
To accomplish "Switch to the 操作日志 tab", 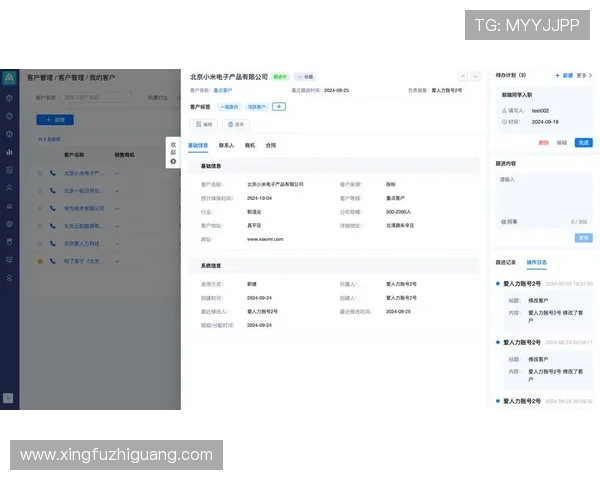I will [536, 262].
